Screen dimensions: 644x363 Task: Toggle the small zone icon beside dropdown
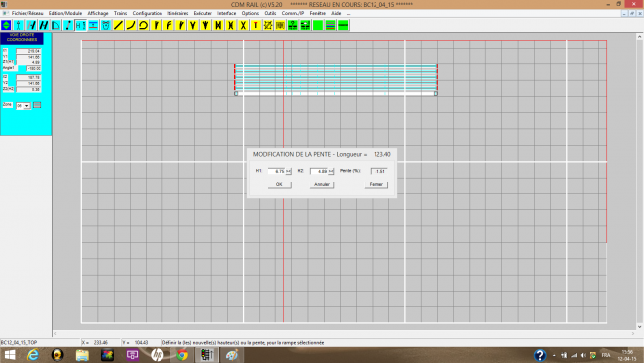[37, 105]
